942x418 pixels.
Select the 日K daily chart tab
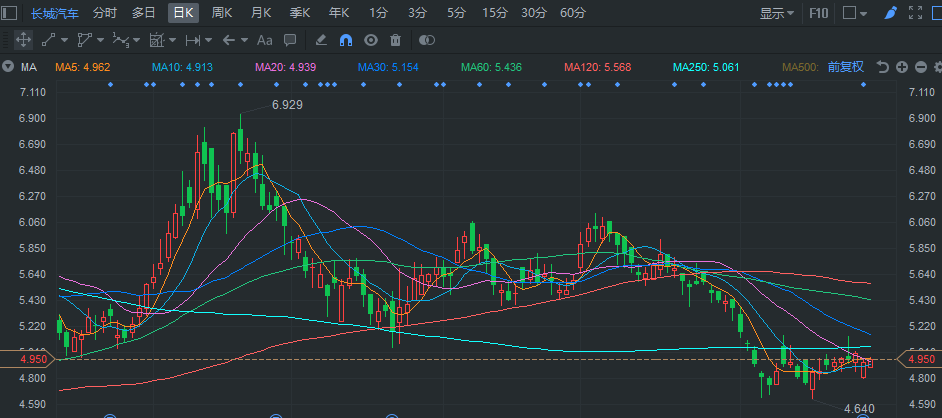[x=183, y=13]
